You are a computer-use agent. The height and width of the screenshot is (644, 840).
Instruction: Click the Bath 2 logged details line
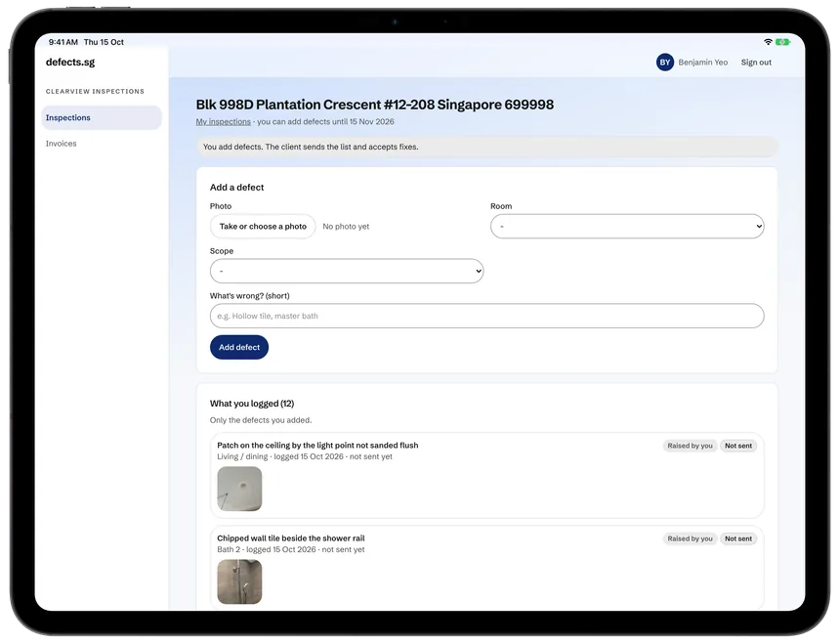(290, 549)
